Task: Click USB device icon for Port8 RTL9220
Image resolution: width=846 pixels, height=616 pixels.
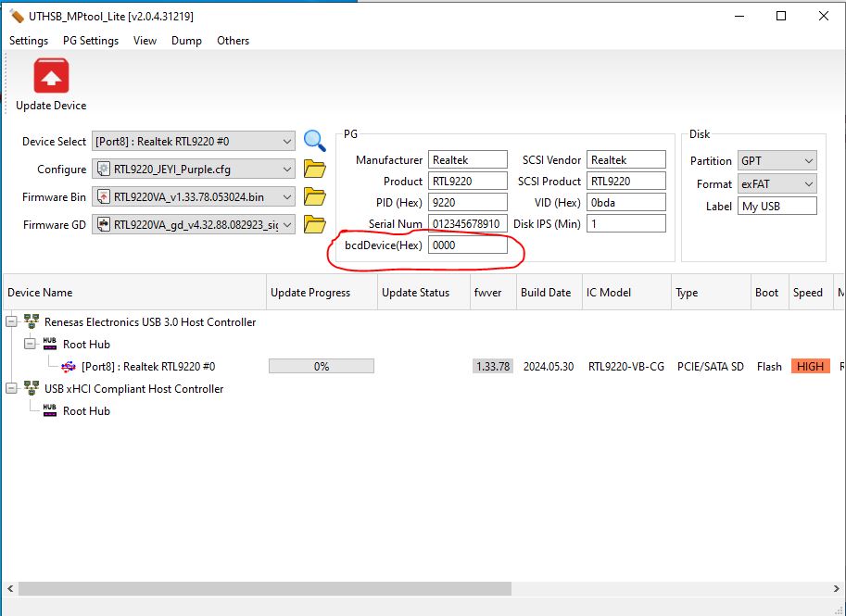Action: (69, 367)
